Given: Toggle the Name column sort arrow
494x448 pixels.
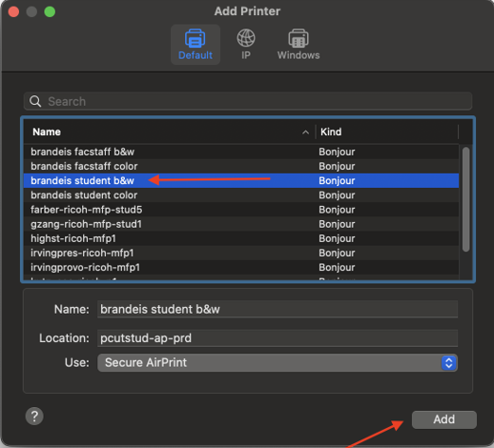Looking at the screenshot, I should point(305,132).
